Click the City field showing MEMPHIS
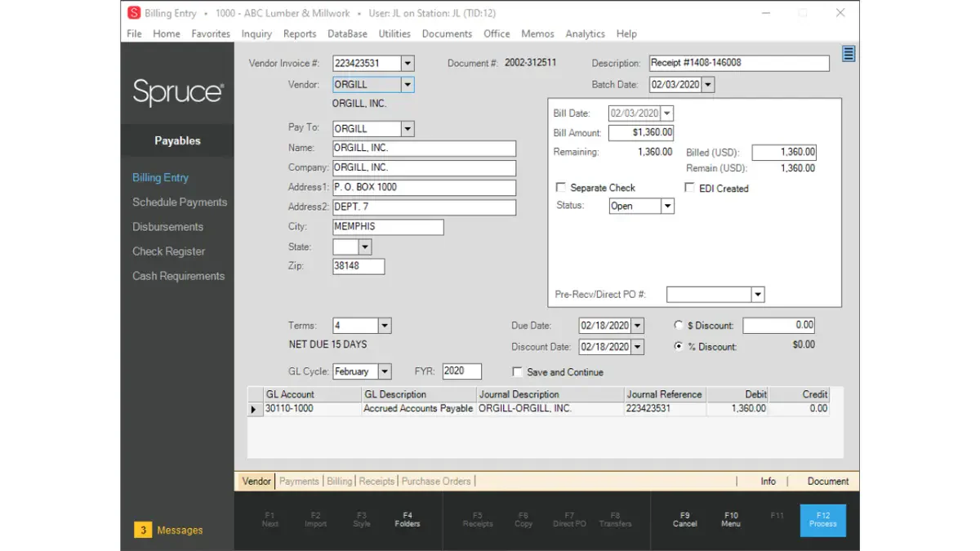The image size is (980, 551). click(388, 227)
